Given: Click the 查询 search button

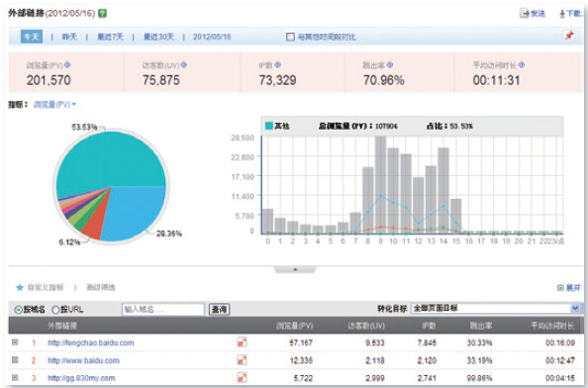Looking at the screenshot, I should click(x=219, y=310).
